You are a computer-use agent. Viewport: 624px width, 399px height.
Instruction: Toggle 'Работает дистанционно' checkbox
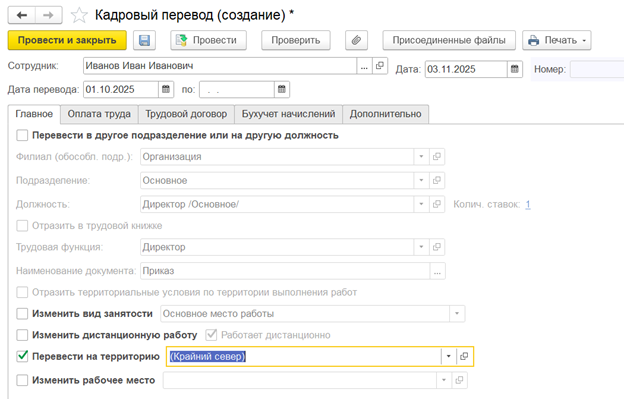pos(211,335)
